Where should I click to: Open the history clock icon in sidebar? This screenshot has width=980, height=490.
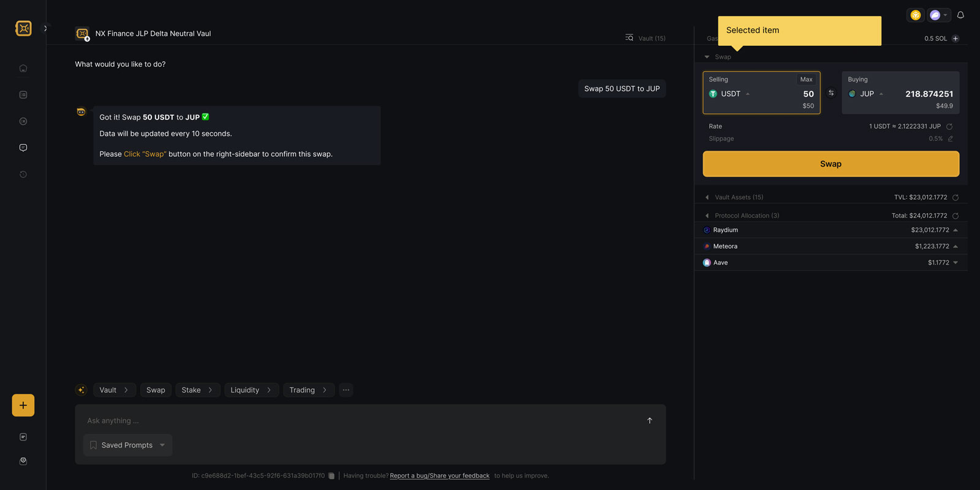pos(23,175)
